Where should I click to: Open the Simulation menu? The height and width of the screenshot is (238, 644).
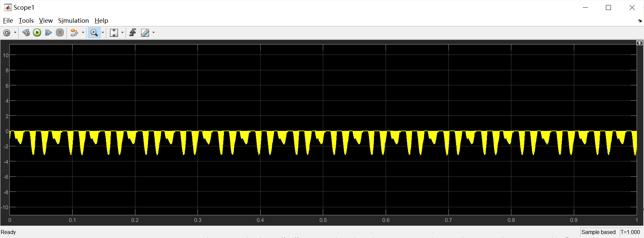click(x=74, y=20)
